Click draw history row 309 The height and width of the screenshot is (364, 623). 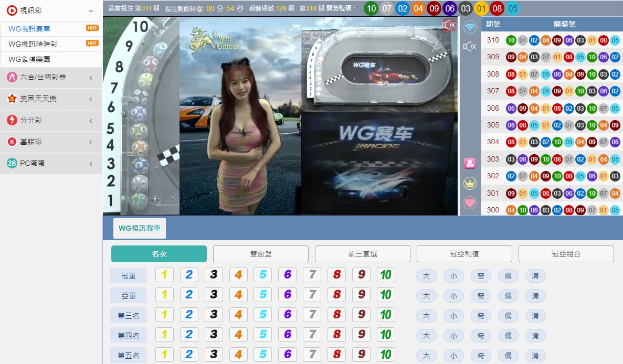pyautogui.click(x=552, y=57)
